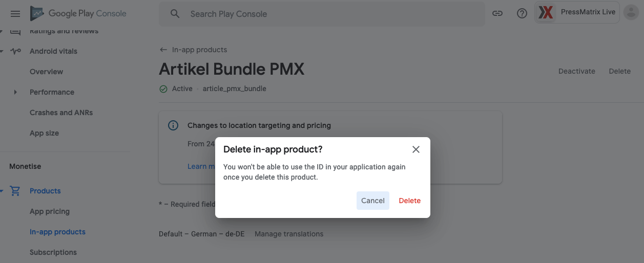Click the search magnifier icon
Screen dimensions: 644x263
coord(175,14)
